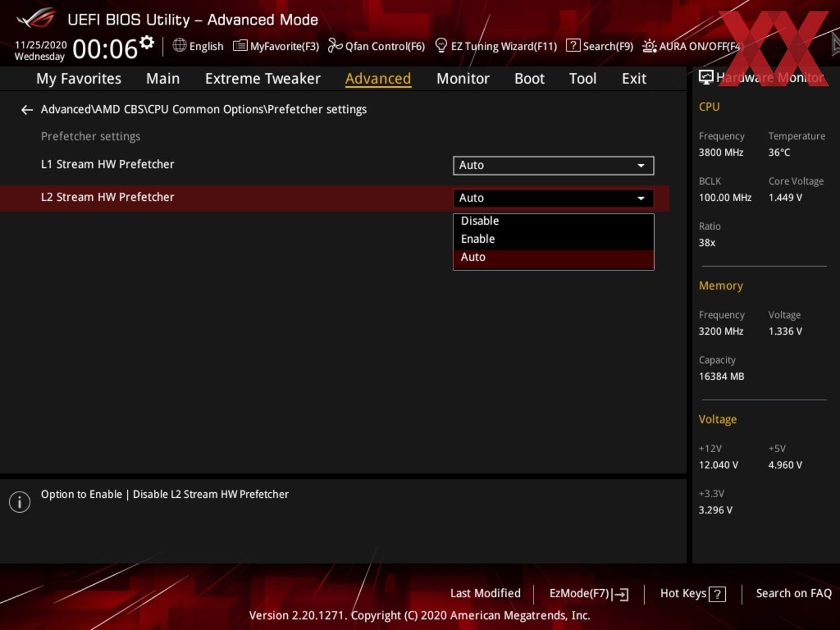Click the Voltage section heading
Screen dimensions: 840x630
tap(718, 419)
